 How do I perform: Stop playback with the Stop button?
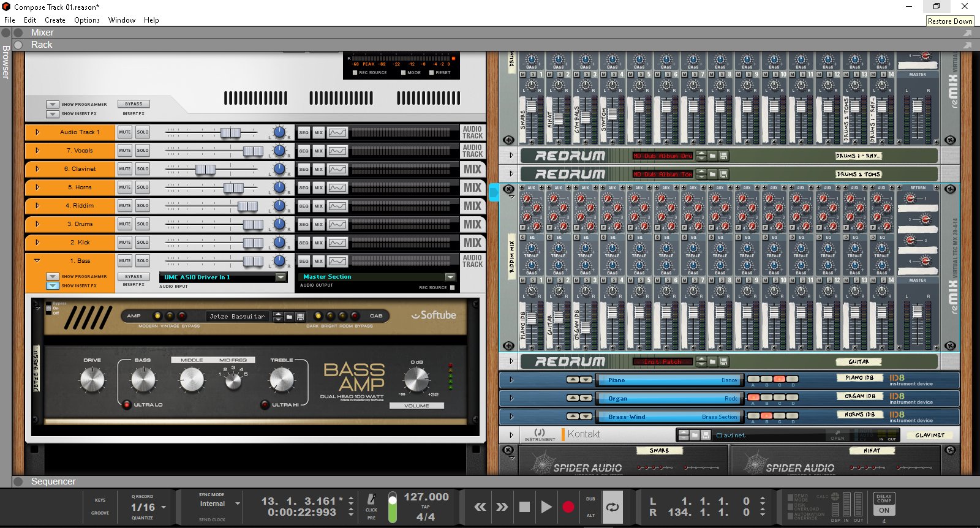(x=524, y=507)
